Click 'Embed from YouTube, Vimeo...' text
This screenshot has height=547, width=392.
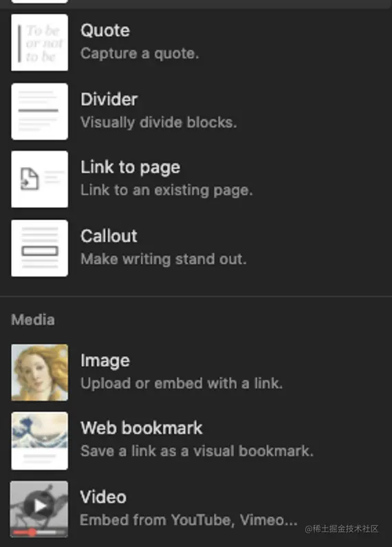click(x=188, y=520)
